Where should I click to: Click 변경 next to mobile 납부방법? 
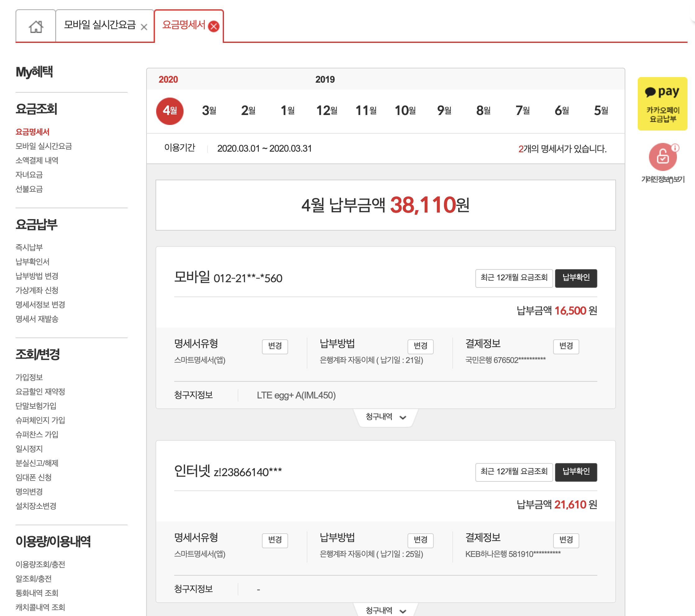(x=420, y=346)
